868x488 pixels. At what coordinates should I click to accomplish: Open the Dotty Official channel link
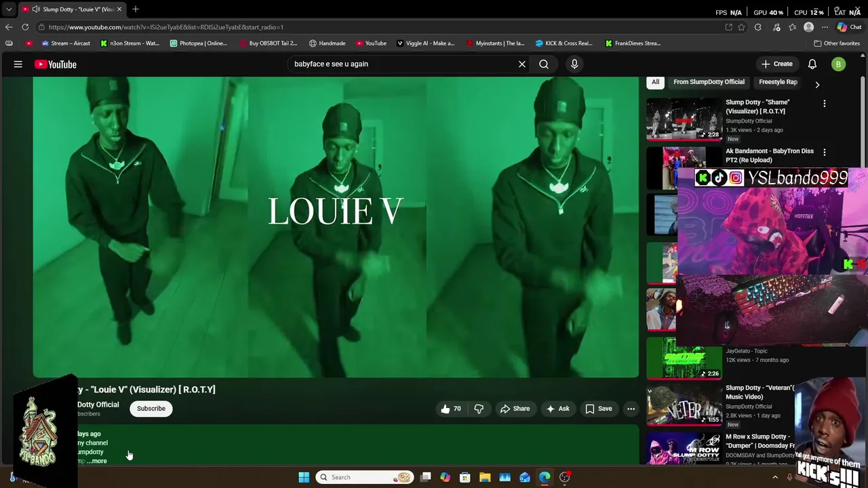[x=98, y=405]
